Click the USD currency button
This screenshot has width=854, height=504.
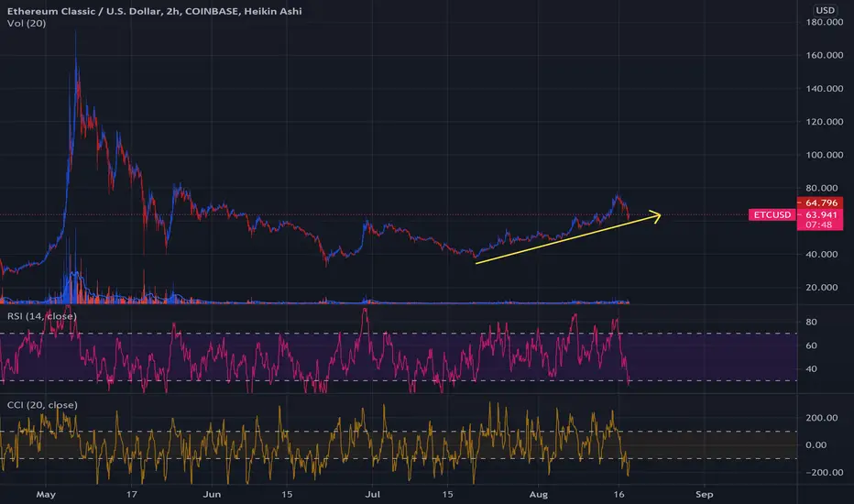pos(825,10)
